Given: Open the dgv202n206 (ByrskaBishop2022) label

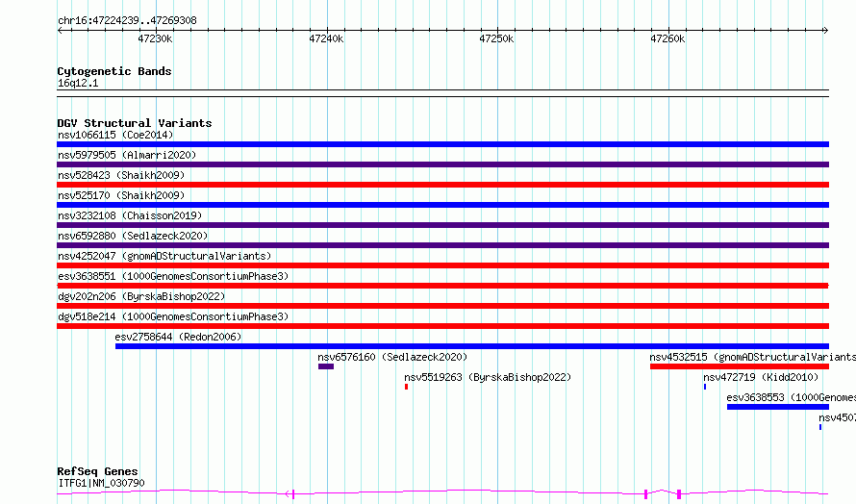Looking at the screenshot, I should [141, 296].
